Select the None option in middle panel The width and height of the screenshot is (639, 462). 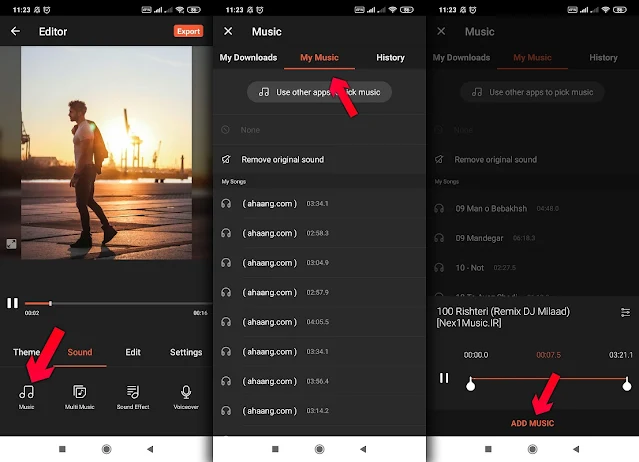[x=320, y=130]
